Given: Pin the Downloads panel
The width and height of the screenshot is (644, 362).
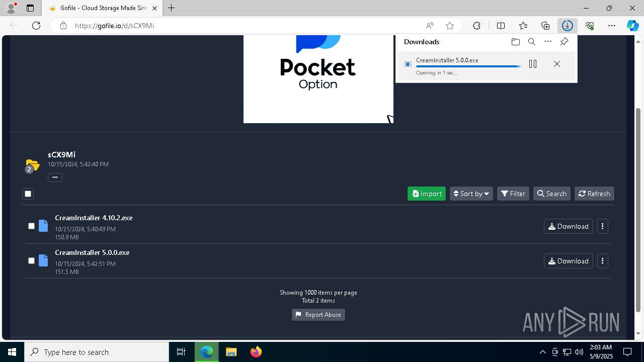Looking at the screenshot, I should click(x=564, y=42).
